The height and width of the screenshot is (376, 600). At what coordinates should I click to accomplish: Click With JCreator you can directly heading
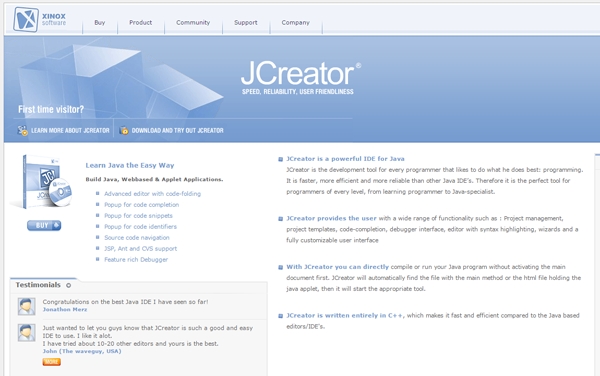(x=338, y=267)
